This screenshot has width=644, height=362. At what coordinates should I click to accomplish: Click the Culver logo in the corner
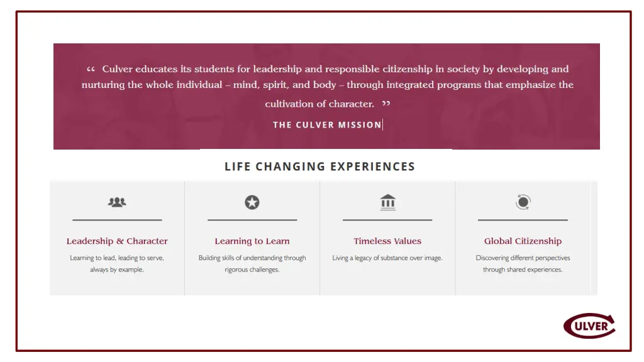tap(589, 326)
